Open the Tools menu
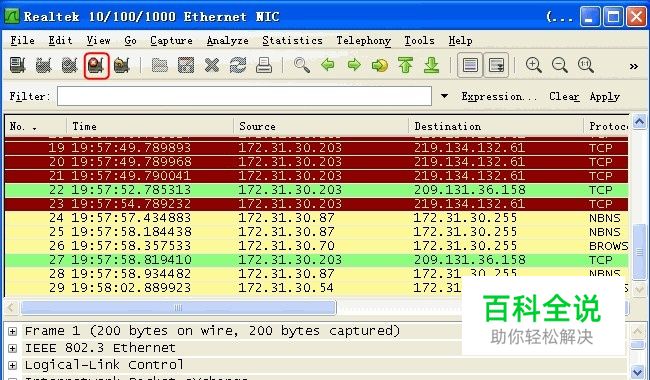This screenshot has width=650, height=380. 419,41
